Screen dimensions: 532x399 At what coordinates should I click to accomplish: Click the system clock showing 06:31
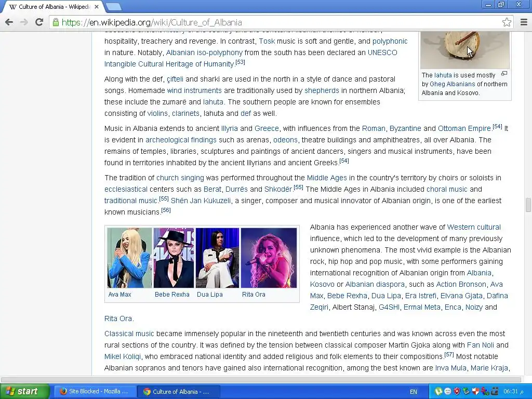point(513,391)
